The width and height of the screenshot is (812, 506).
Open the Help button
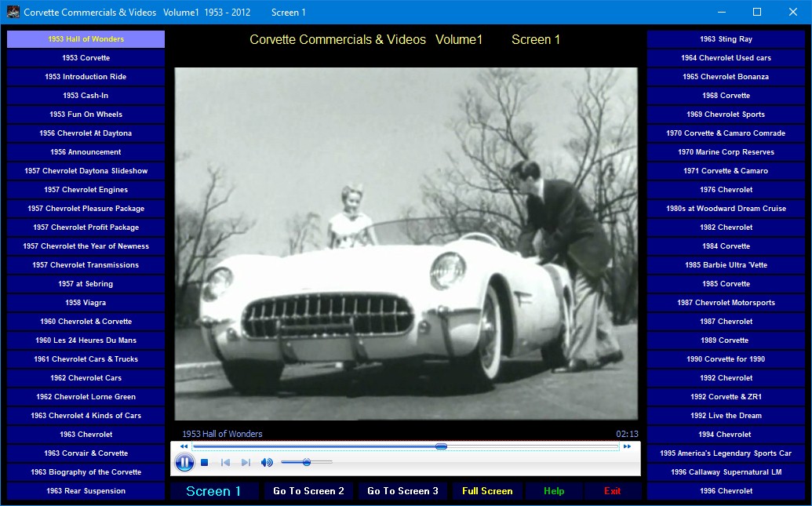click(x=554, y=491)
